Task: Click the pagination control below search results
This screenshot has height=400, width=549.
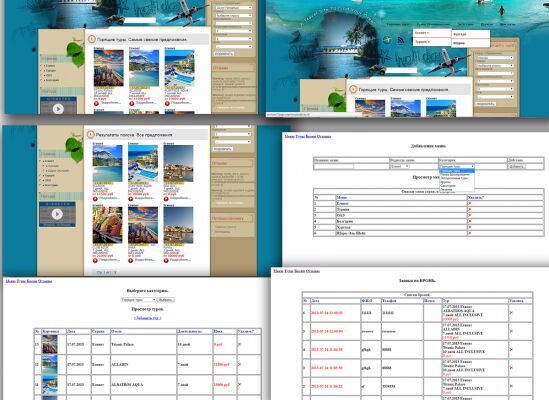Action: click(x=106, y=272)
